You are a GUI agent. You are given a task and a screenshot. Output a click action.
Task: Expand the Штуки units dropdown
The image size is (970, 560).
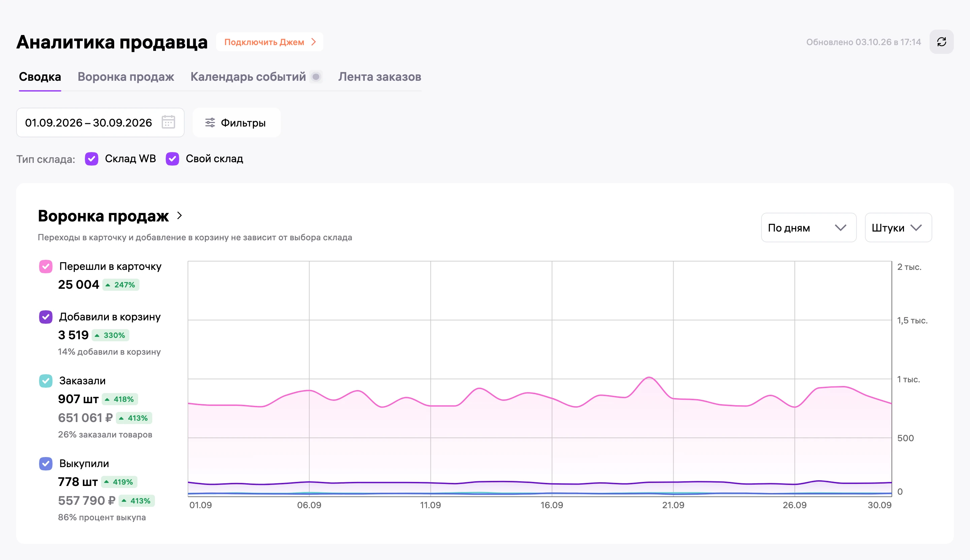pos(898,228)
